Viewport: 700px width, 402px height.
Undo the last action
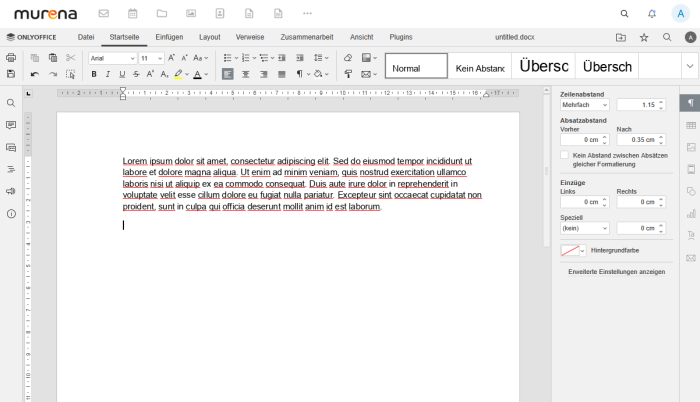click(35, 74)
